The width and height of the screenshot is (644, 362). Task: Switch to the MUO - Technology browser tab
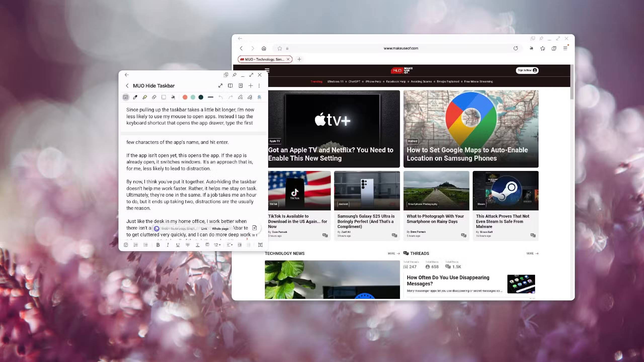pyautogui.click(x=264, y=59)
